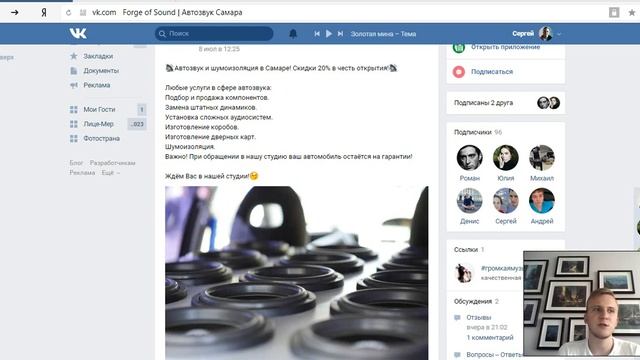Click the Мои Гости grid icon
640x360 pixels.
(73, 109)
